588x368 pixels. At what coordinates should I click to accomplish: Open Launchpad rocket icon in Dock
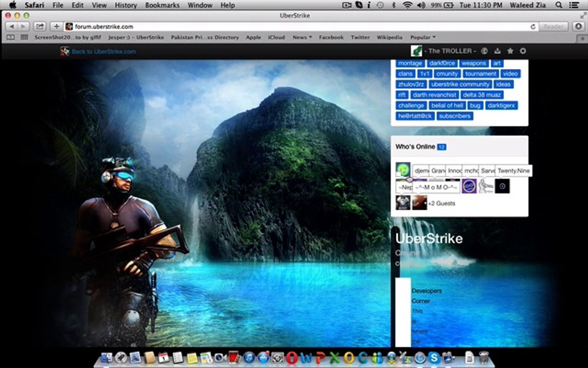(x=121, y=357)
